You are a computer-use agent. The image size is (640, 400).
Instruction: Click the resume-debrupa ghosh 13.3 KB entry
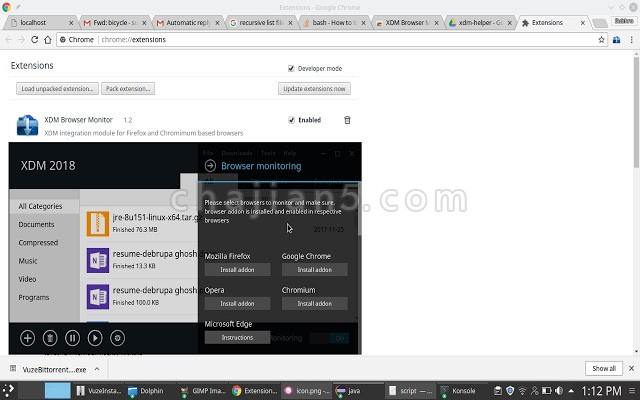click(x=142, y=260)
